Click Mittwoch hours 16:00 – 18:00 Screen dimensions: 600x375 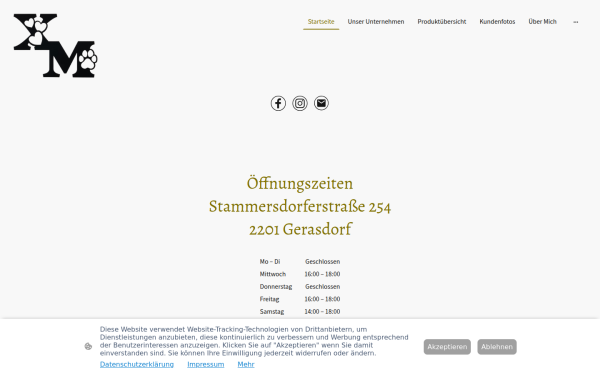322,274
